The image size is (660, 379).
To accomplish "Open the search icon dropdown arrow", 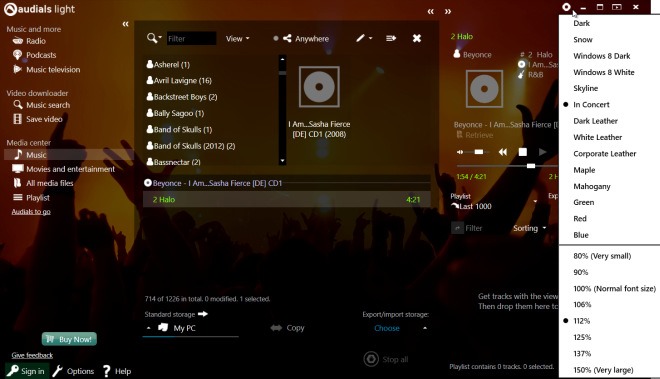I will pos(160,37).
